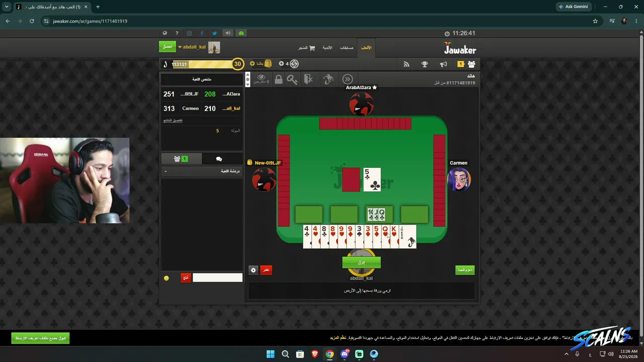Viewport: 644px width, 362px height.
Task: Open the emoji smiley picker
Action: [x=167, y=278]
